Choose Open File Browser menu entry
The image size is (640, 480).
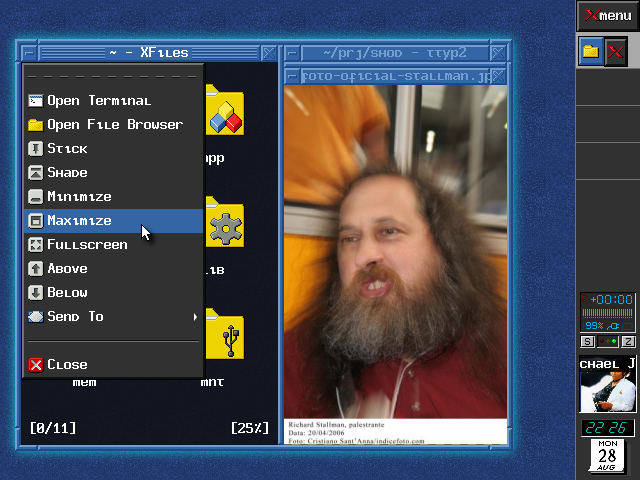[x=114, y=124]
